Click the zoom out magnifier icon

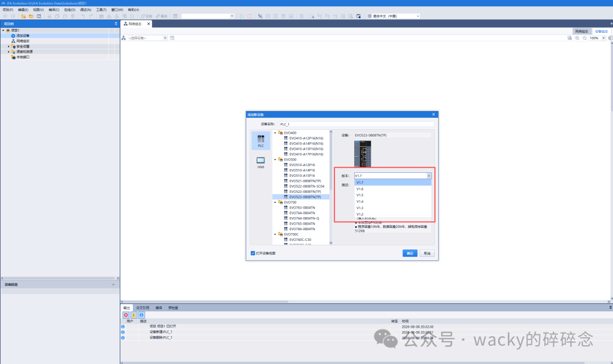(x=585, y=38)
